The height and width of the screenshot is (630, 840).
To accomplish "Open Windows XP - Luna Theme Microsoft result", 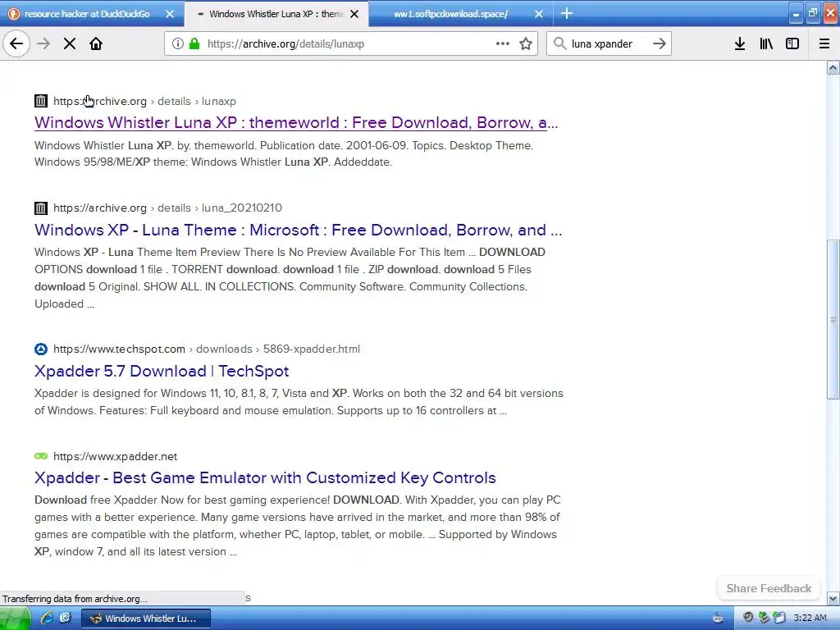I will 299,230.
